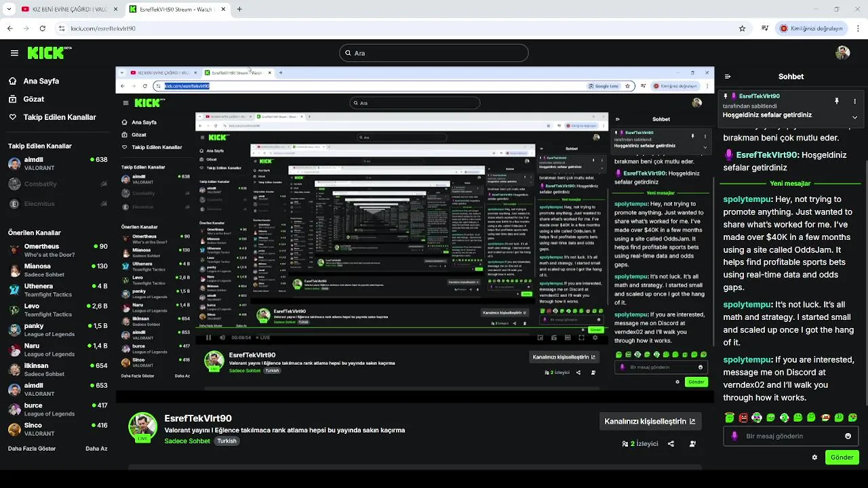Open the ikinsan channel
Screen dimensions: 868x488
pos(58,369)
